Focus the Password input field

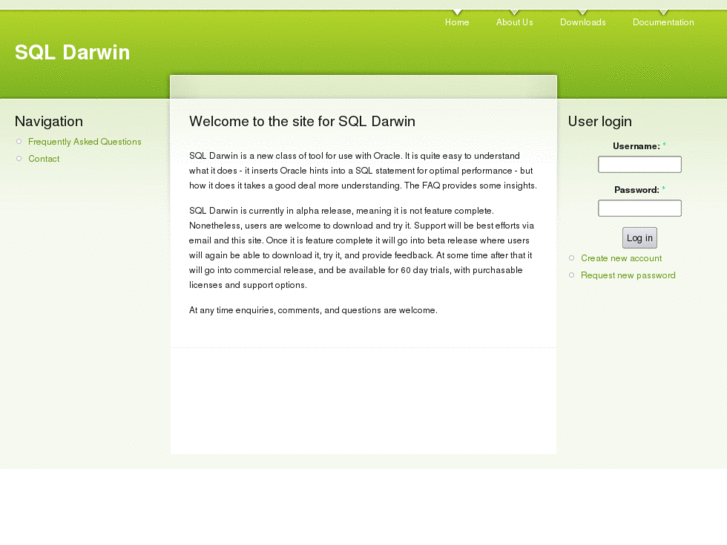(x=639, y=208)
